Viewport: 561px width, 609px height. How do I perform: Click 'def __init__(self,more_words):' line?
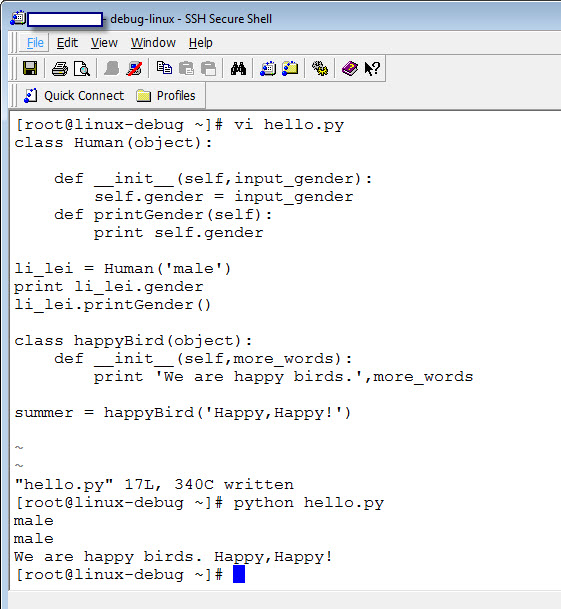pos(203,359)
